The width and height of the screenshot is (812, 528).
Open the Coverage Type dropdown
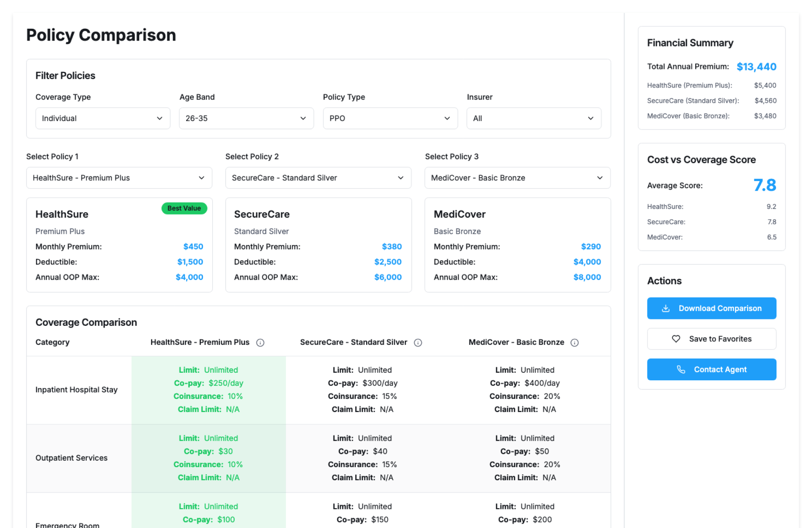click(102, 118)
